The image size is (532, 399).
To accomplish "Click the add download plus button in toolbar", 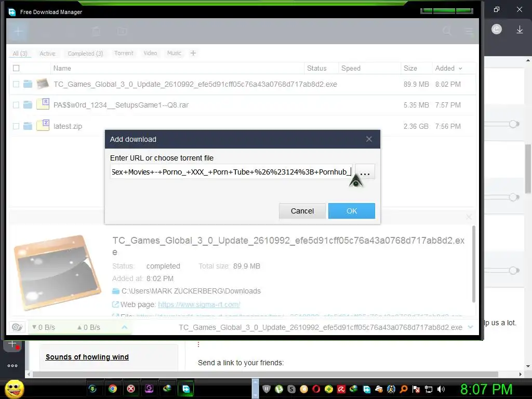I will coord(18,32).
